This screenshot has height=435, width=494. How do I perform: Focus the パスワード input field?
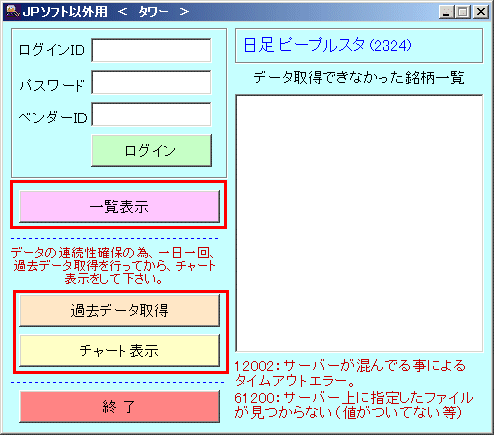(151, 82)
